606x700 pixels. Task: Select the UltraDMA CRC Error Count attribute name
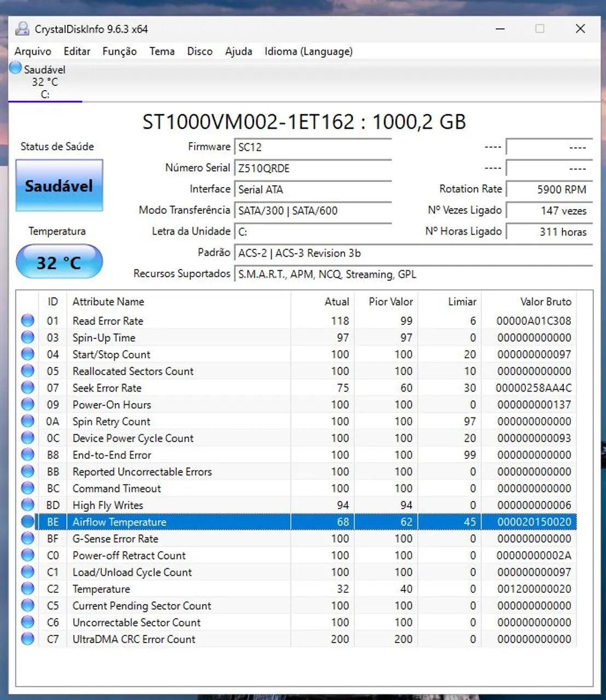(134, 639)
